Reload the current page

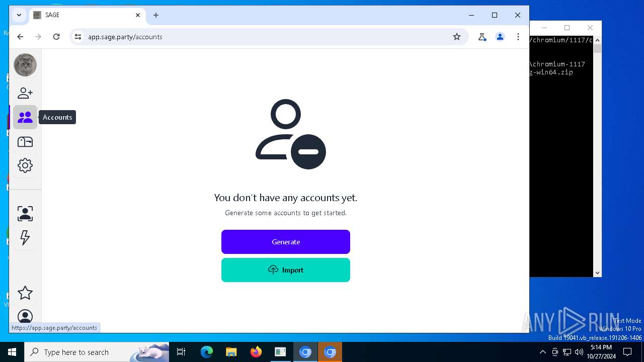[56, 37]
